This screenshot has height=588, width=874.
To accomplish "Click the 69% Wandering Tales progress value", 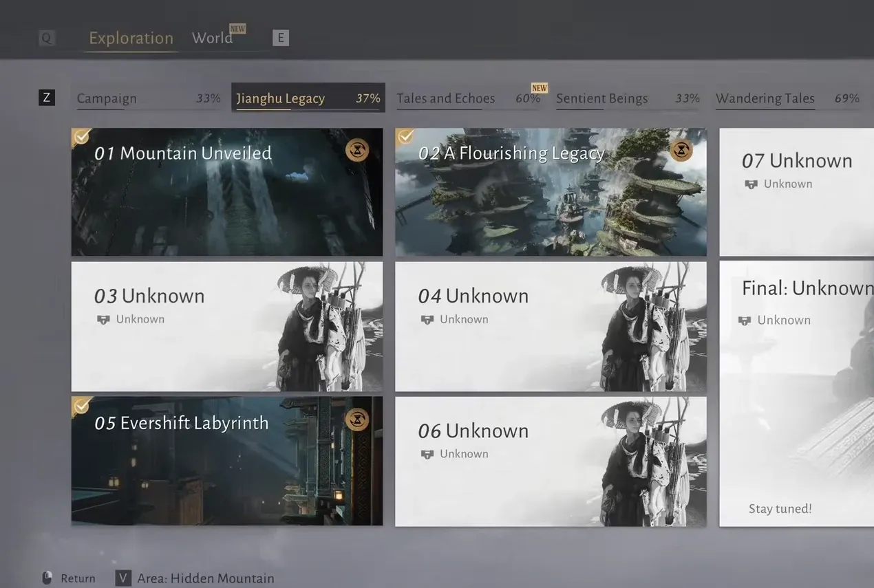I will click(847, 98).
